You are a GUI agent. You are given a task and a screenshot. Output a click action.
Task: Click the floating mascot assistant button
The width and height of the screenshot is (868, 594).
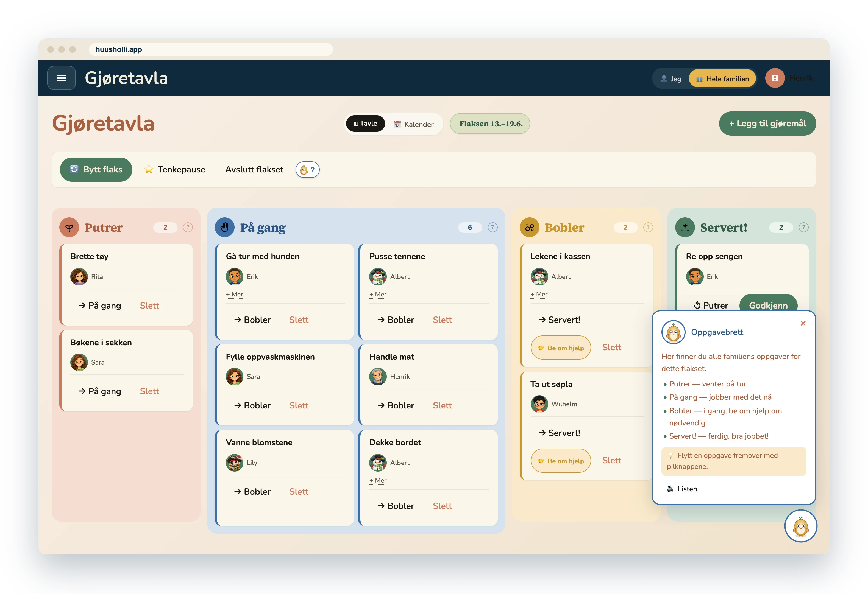800,526
